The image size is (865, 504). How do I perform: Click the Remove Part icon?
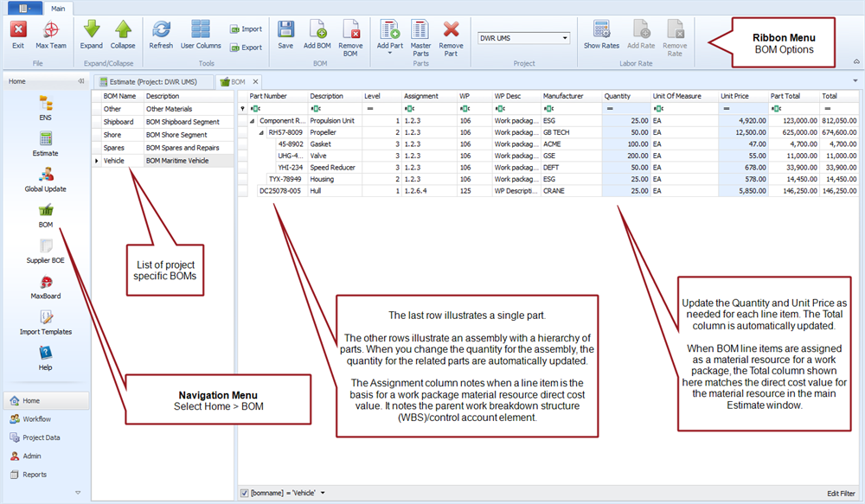coord(451,35)
